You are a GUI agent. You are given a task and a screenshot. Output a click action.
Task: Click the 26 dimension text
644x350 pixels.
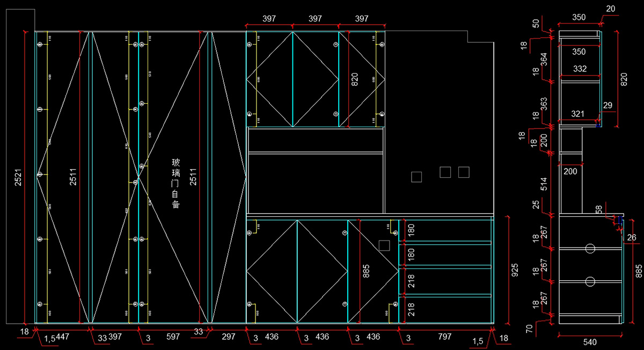(x=631, y=237)
